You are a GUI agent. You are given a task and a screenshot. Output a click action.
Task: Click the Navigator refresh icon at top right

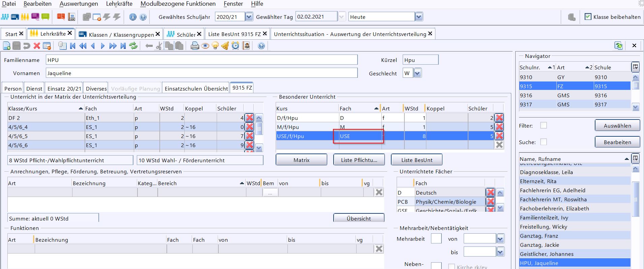point(618,45)
